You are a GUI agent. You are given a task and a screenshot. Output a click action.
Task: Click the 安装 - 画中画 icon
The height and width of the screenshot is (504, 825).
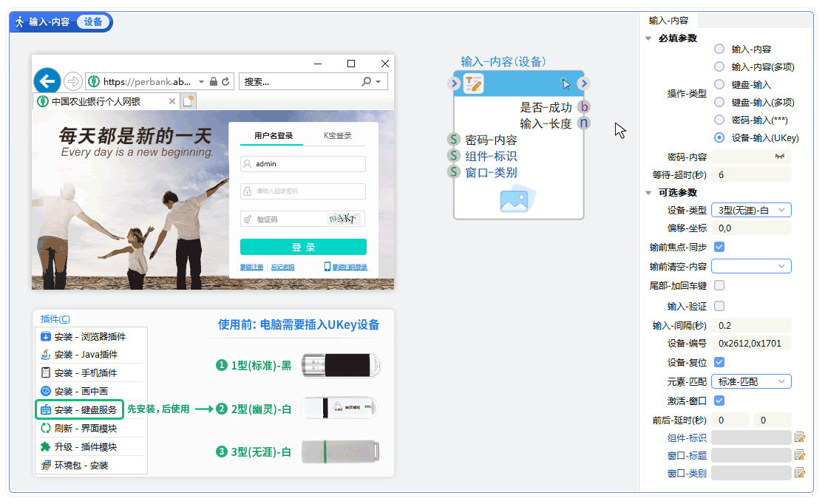click(x=45, y=390)
